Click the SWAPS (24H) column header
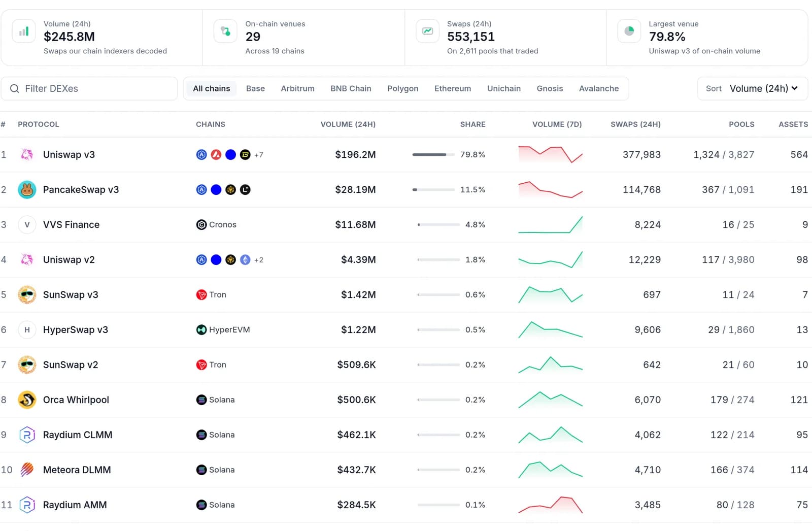Screen dimensions: 812x531 click(x=635, y=124)
